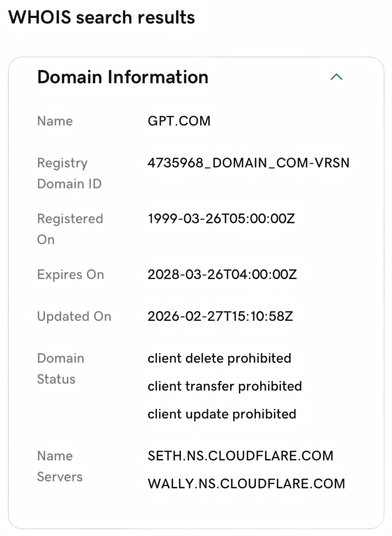Select the SETH.NS.CLOUDFLARE.COM name server

tap(240, 455)
